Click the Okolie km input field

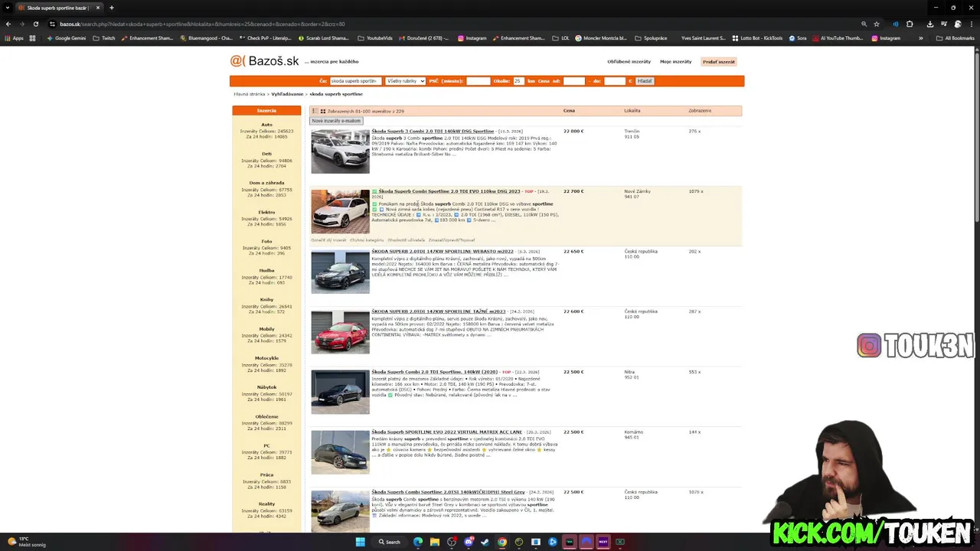[x=518, y=81]
